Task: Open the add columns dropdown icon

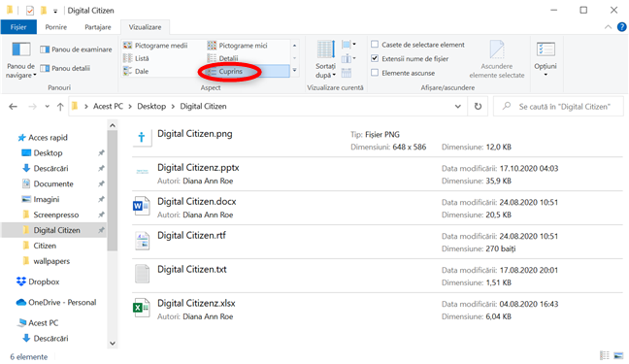Action: pyautogui.click(x=348, y=59)
